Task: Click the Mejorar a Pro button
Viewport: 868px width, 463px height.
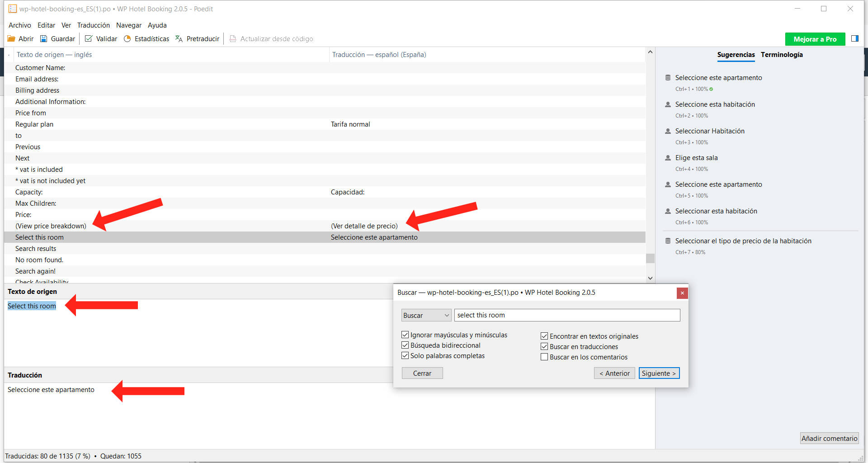Action: click(x=815, y=39)
